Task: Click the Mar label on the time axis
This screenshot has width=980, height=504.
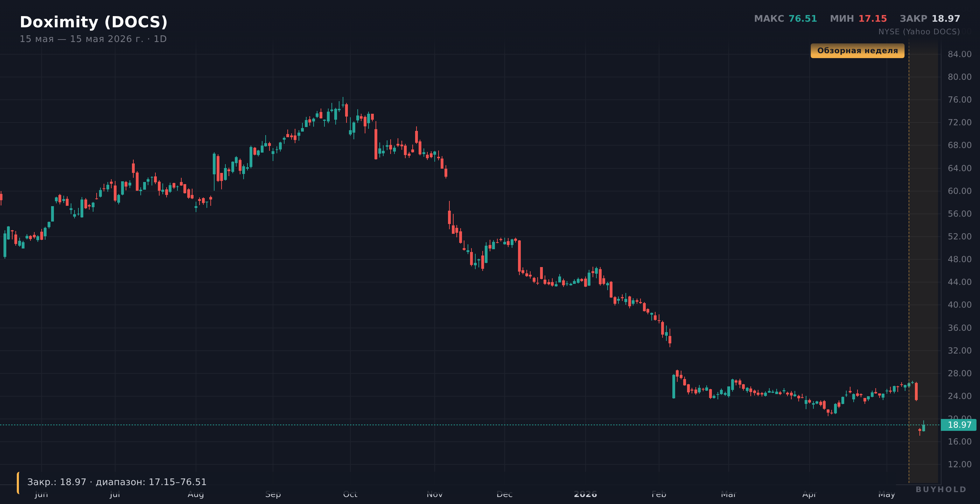Action: tap(729, 494)
